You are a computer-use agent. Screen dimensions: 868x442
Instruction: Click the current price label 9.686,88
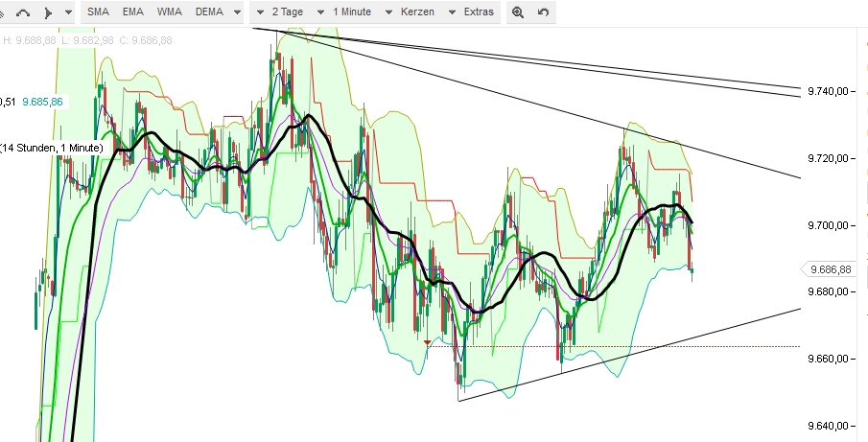(831, 269)
